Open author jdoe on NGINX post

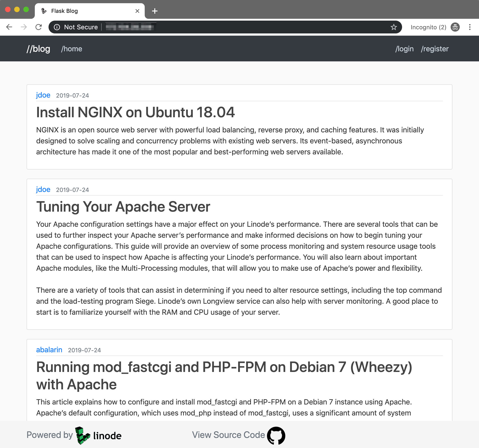coord(43,95)
